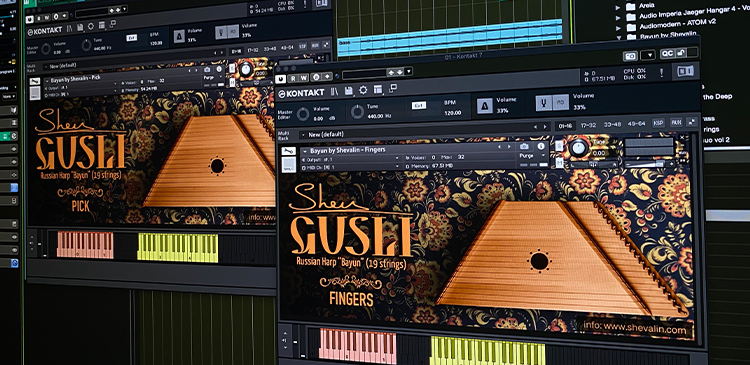The height and width of the screenshot is (365, 750).
Task: Open settings gear in the Fingers Kontakt window
Action: point(364,90)
